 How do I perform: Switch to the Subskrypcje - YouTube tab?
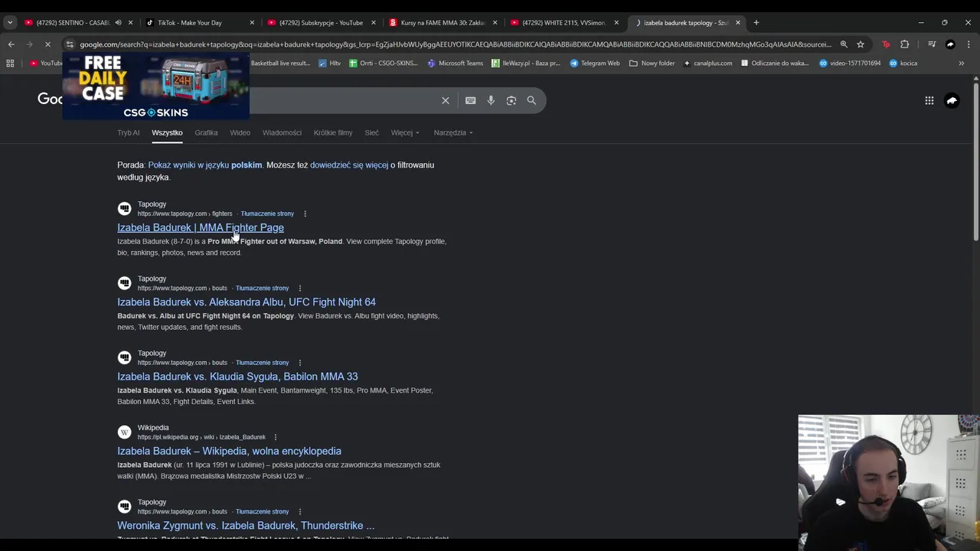point(322,22)
